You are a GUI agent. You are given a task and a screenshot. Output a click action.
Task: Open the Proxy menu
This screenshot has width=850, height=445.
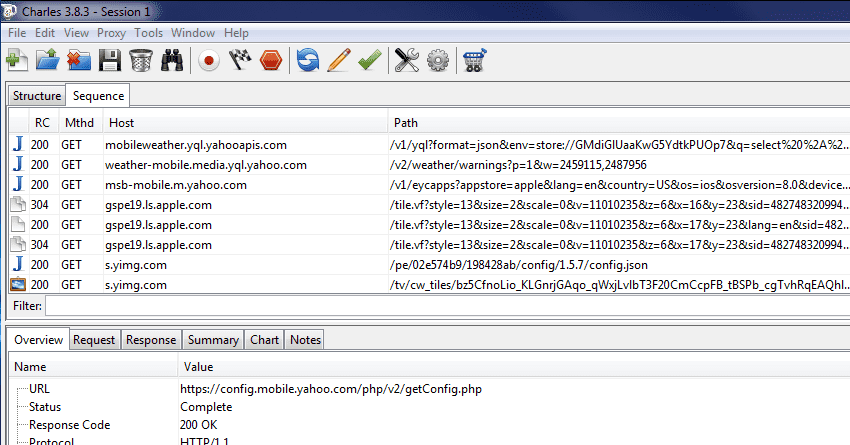[x=111, y=33]
